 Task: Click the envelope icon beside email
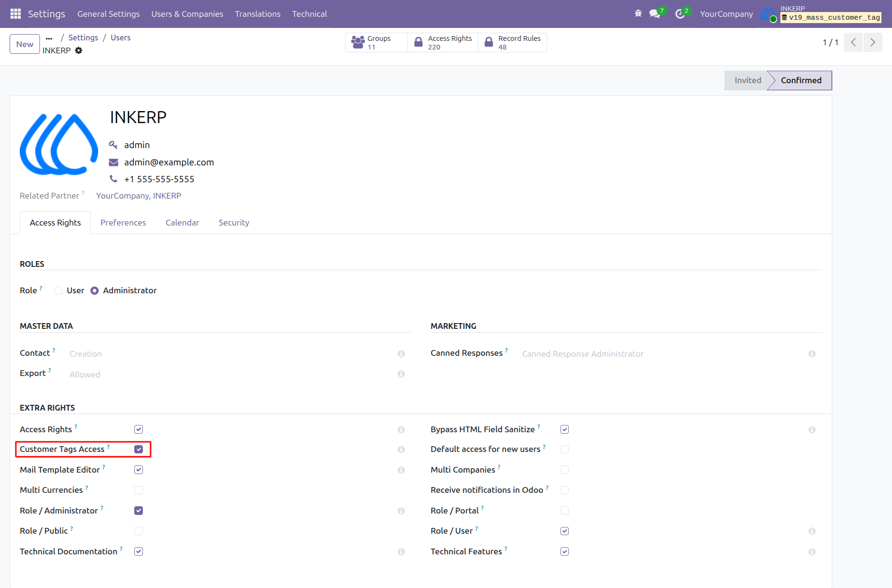click(x=114, y=162)
